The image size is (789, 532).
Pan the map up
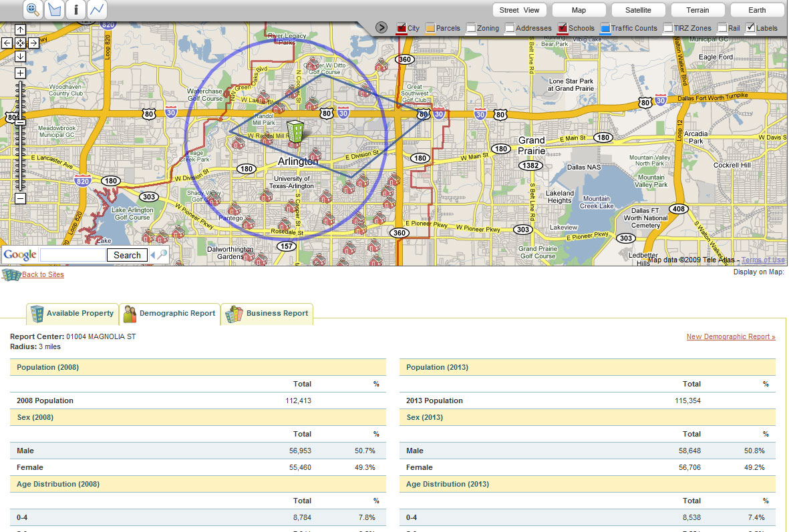pos(20,29)
